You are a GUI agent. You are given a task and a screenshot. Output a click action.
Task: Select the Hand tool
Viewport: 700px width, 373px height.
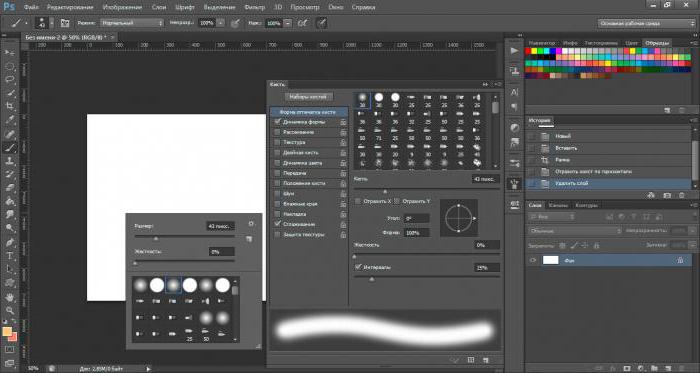[9, 297]
